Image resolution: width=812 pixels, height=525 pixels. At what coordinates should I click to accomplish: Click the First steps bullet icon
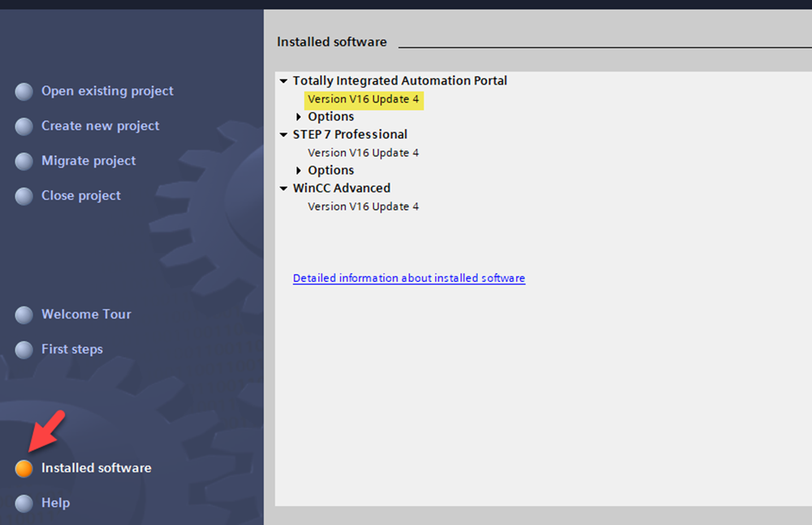point(24,349)
